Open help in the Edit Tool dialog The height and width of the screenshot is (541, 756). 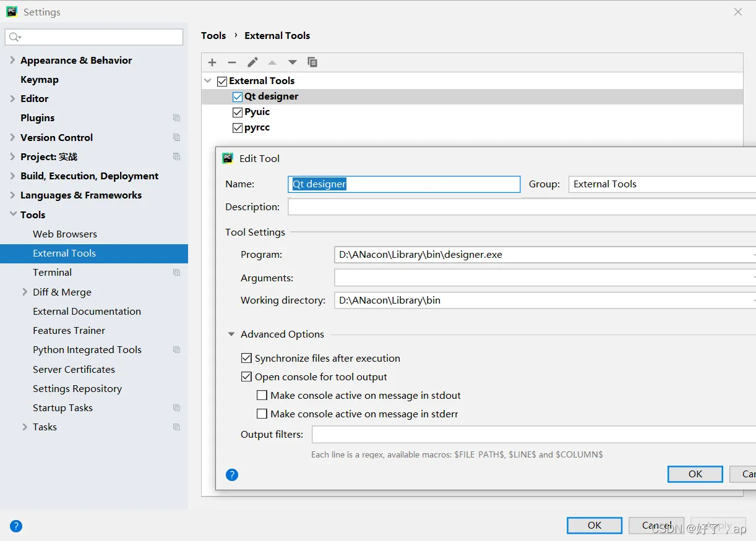pos(232,475)
